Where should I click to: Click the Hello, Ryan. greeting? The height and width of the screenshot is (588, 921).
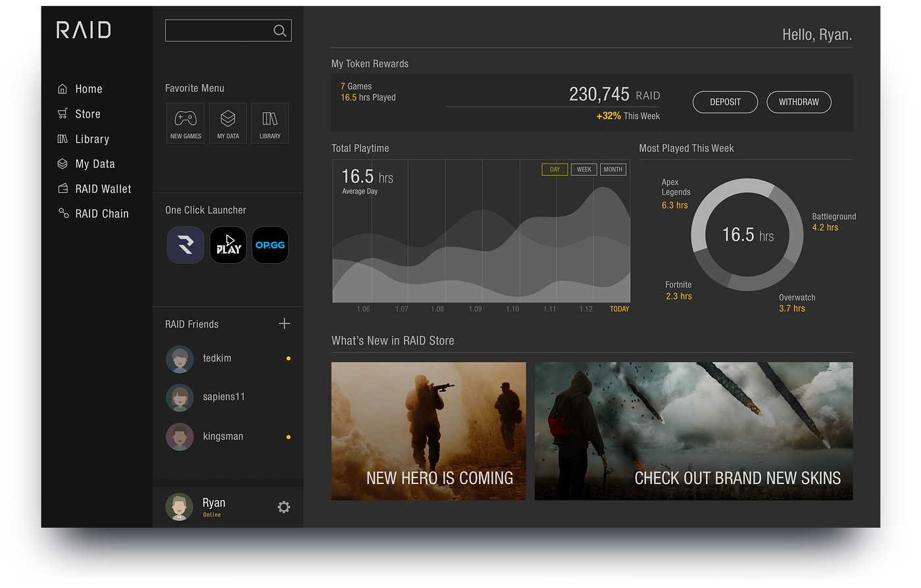[817, 35]
